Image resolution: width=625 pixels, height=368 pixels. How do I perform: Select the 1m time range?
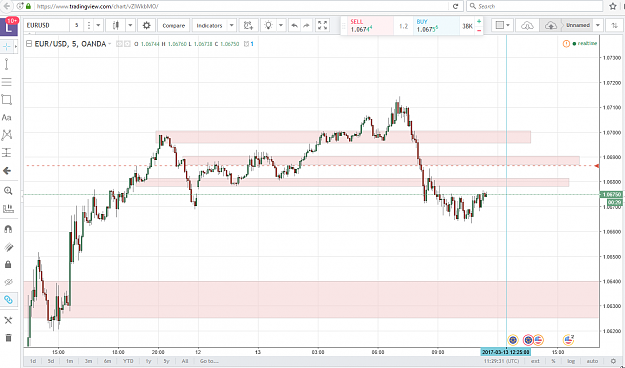[69, 361]
